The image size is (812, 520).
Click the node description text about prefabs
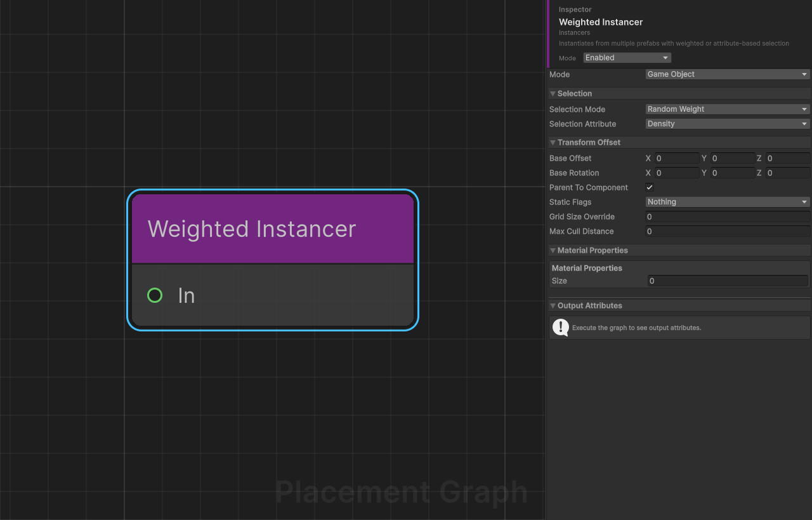coord(674,43)
